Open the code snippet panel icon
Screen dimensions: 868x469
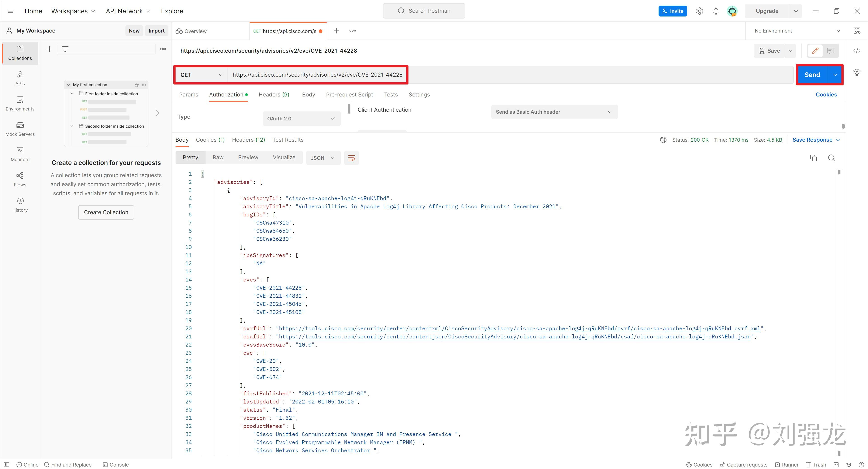pyautogui.click(x=856, y=51)
